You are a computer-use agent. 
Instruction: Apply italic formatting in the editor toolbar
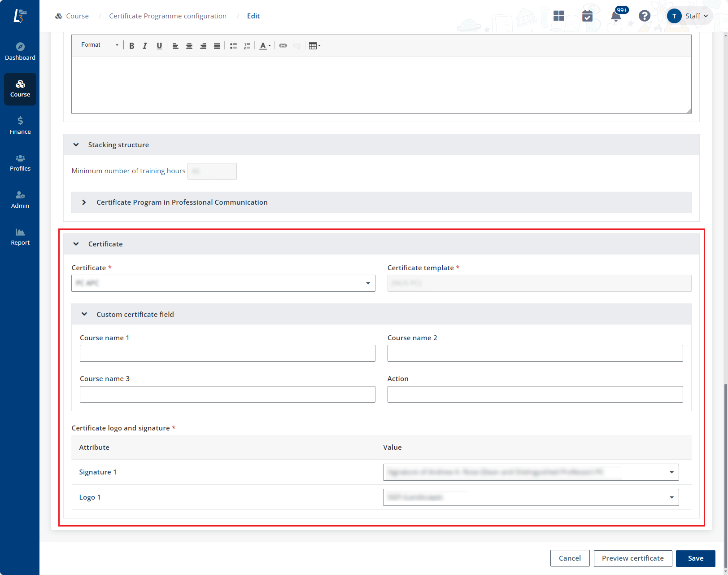[145, 46]
